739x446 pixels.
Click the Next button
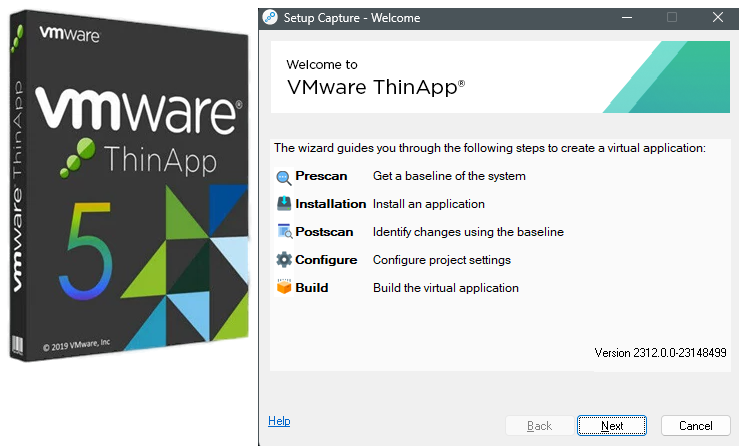612,426
